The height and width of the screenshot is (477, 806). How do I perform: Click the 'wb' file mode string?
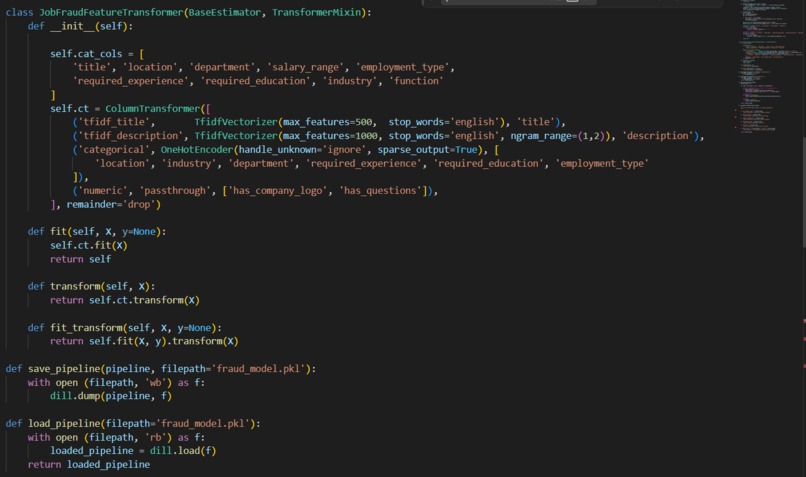[155, 382]
